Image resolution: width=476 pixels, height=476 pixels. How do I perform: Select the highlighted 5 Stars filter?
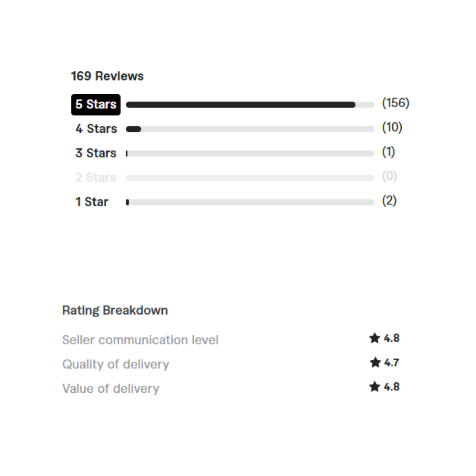[x=96, y=105]
